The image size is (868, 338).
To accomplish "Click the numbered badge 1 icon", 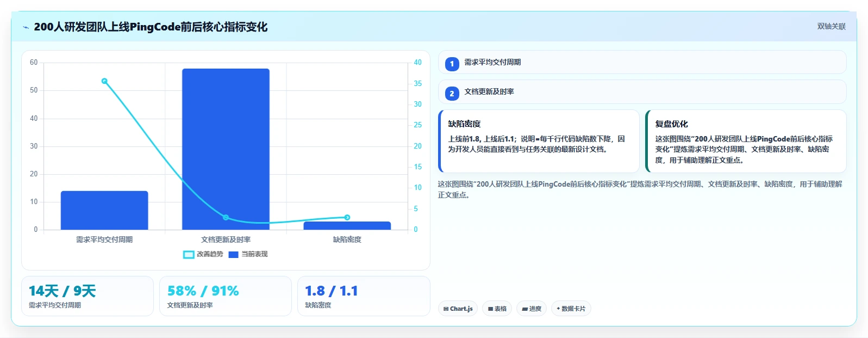I will click(x=452, y=64).
